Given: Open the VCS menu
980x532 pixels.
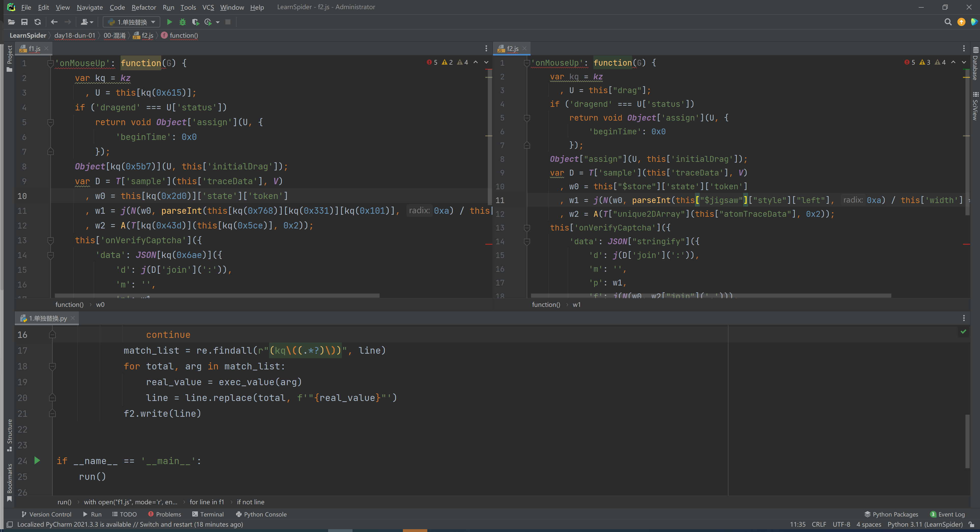Looking at the screenshot, I should 208,7.
